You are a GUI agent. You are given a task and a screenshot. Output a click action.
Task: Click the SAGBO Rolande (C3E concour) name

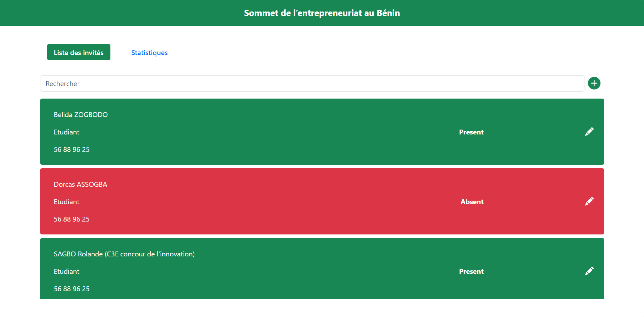point(124,254)
